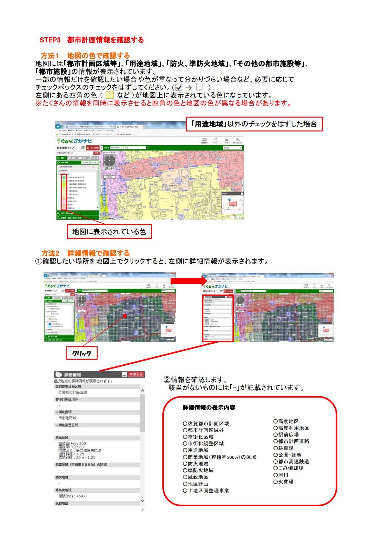
Task: Click 用途地域 heading in 詳細情報 panel
Action: [x=62, y=438]
